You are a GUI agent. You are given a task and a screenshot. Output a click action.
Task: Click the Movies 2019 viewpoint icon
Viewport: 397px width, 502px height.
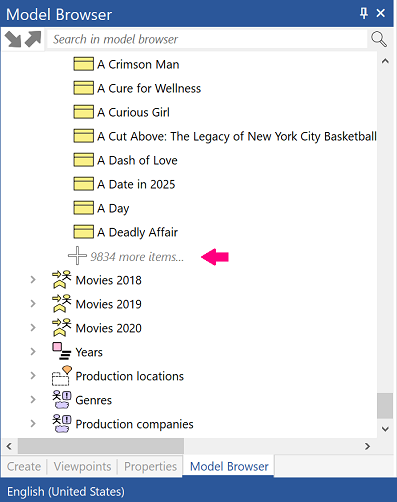[62, 304]
